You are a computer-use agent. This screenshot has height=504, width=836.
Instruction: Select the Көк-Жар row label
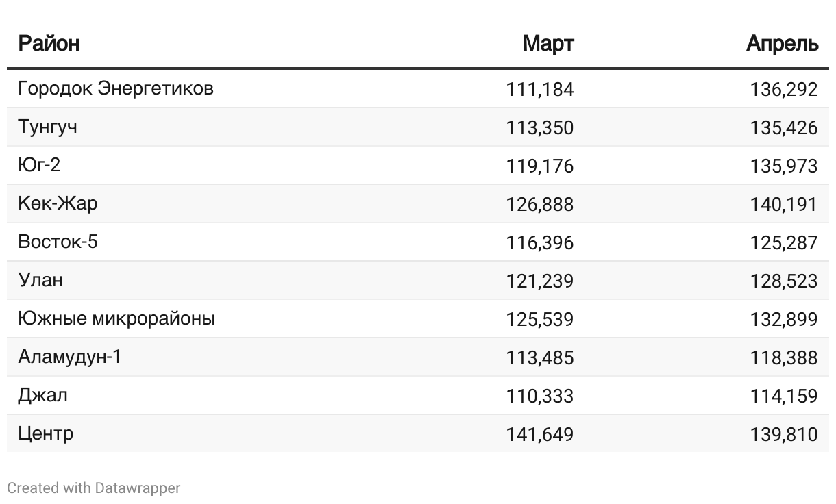pos(58,204)
